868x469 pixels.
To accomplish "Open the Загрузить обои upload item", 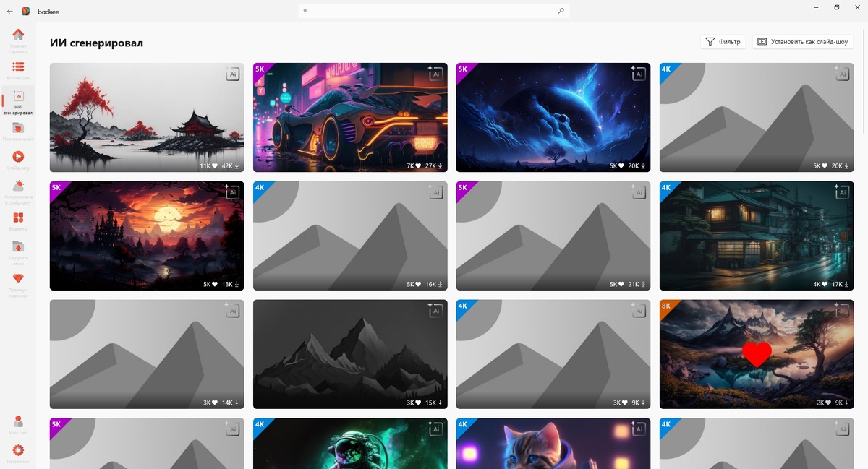I will coord(18,253).
